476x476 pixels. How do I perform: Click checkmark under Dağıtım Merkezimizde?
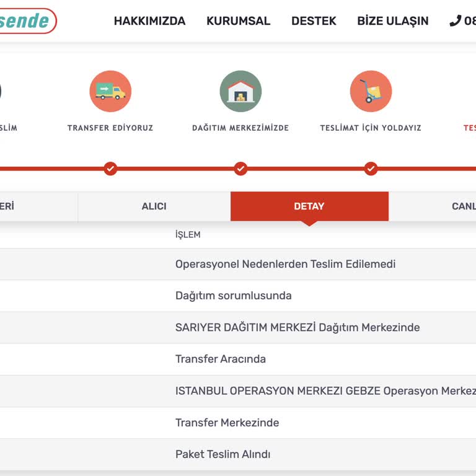pos(240,169)
